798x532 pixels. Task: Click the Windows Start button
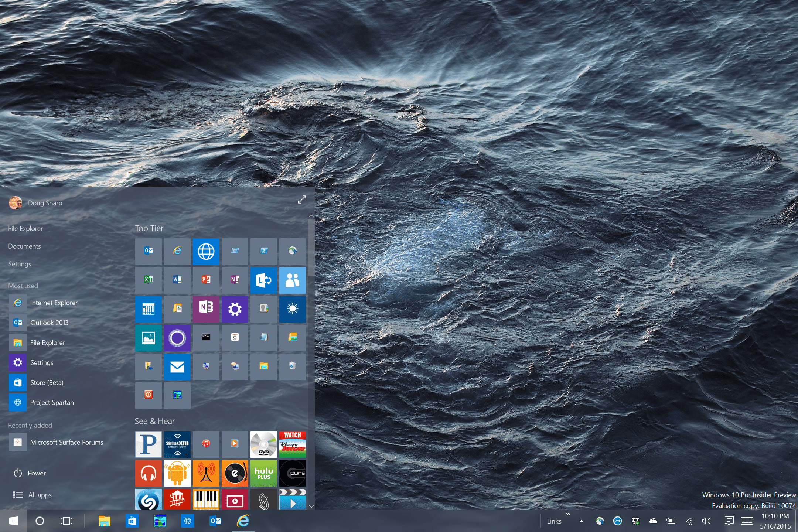13,521
